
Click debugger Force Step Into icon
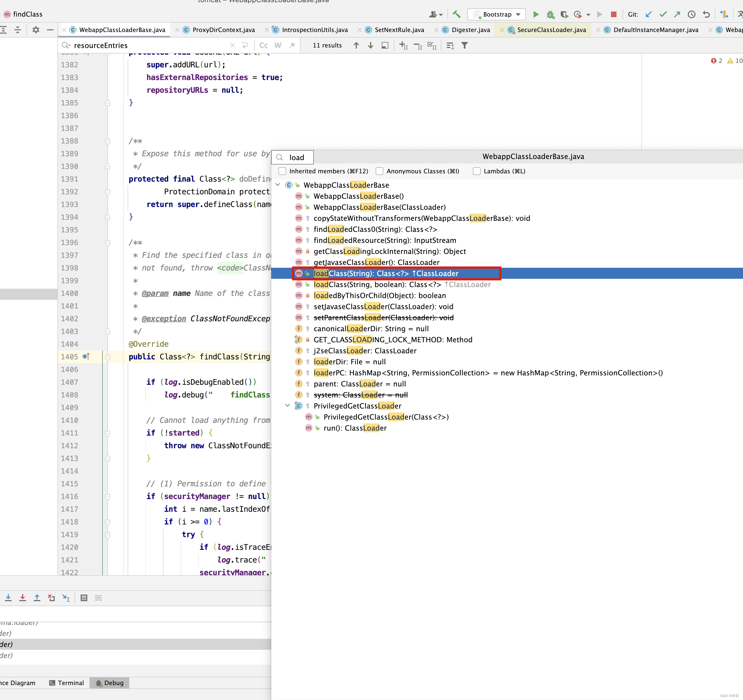pyautogui.click(x=22, y=598)
